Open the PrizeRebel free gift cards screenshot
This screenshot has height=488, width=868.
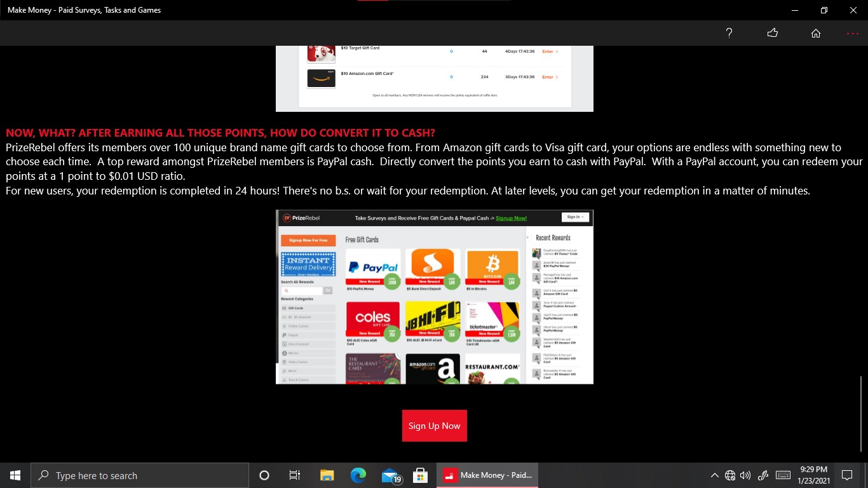[435, 297]
